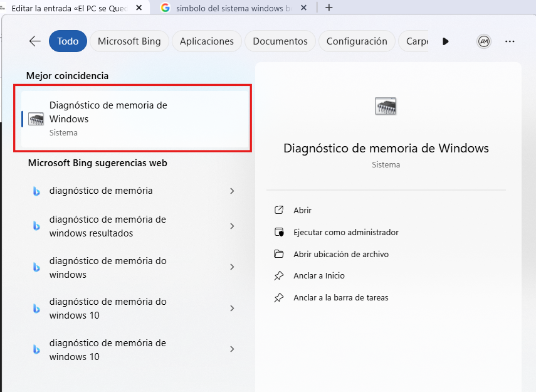Image resolution: width=536 pixels, height=392 pixels.
Task: Select the Configuración filter
Action: [x=356, y=41]
